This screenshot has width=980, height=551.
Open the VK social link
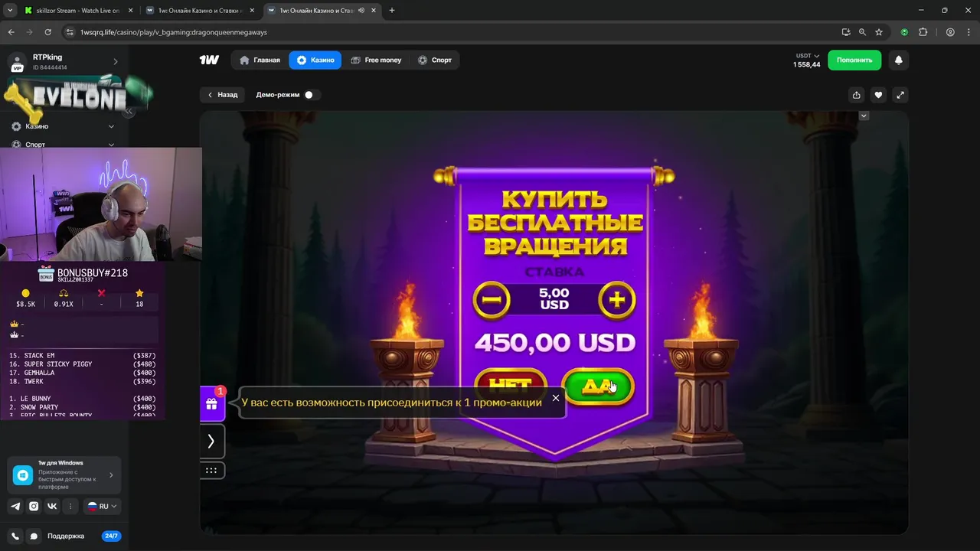pyautogui.click(x=52, y=506)
